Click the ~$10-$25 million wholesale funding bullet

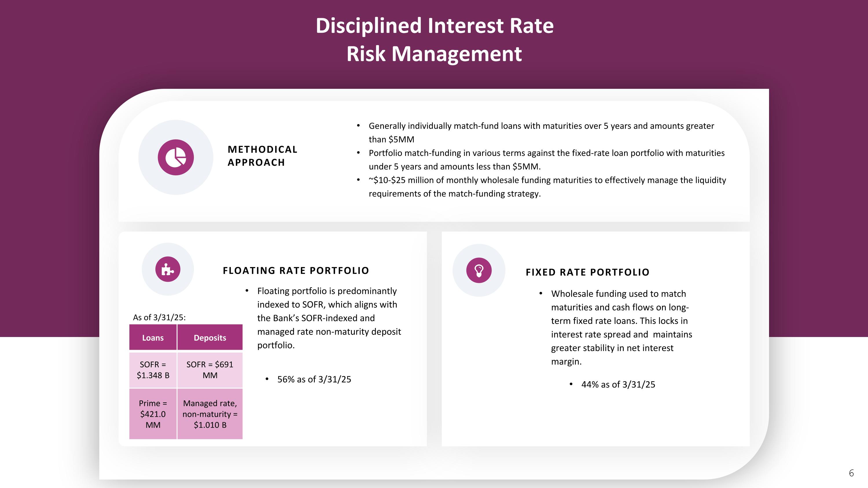click(x=547, y=187)
